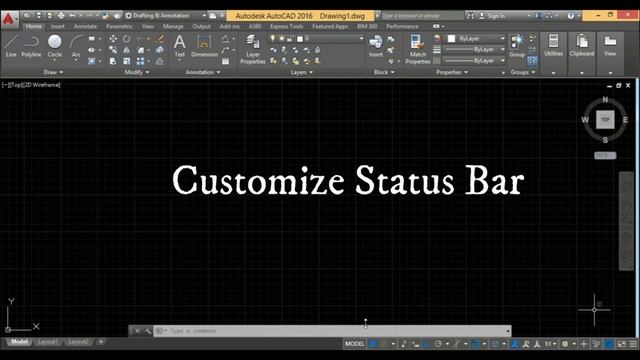
Task: Click the Clean Screen status icon
Action: (621, 344)
